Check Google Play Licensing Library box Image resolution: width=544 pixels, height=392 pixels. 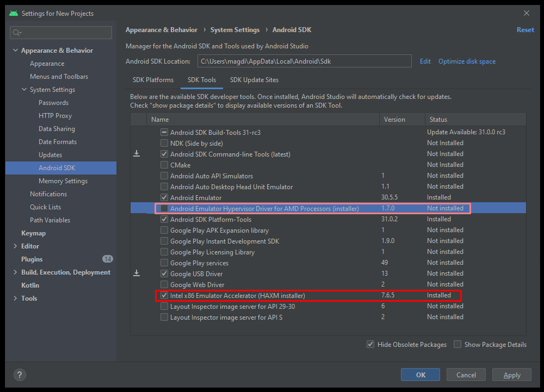[164, 252]
